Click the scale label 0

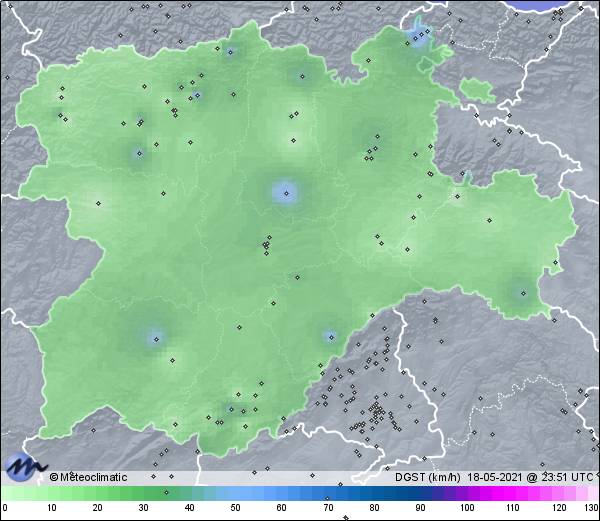point(5,508)
